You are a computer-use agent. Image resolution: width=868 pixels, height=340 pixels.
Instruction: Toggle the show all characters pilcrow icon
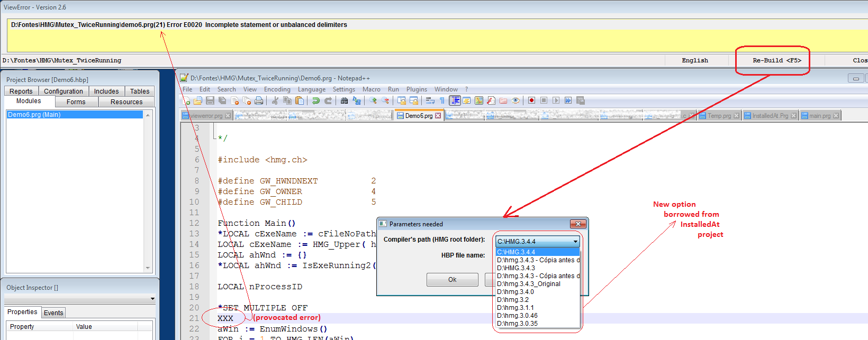(x=442, y=100)
